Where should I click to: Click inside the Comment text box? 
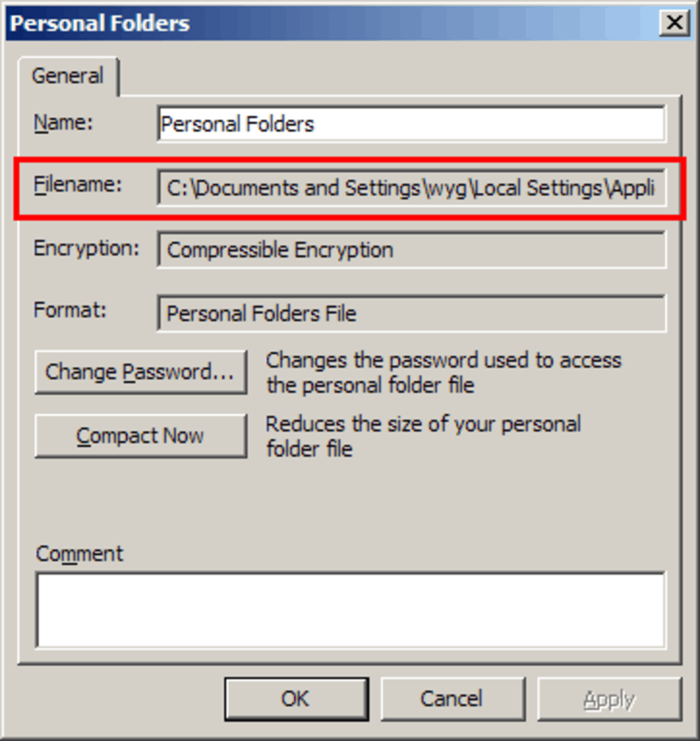pos(351,611)
